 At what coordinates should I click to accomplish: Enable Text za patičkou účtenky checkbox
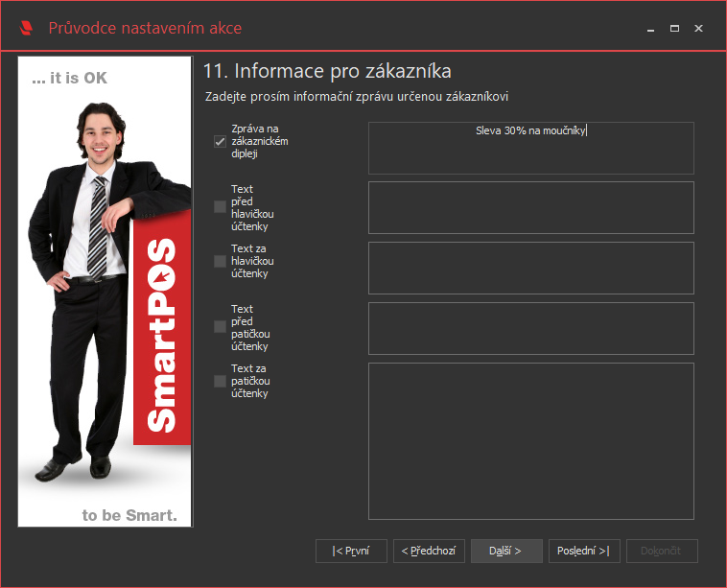pyautogui.click(x=220, y=381)
